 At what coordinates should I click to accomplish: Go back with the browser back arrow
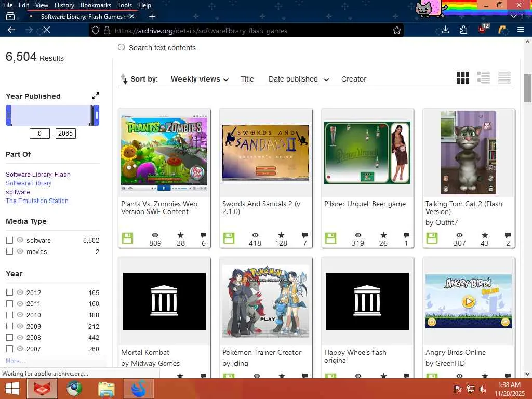(11, 30)
